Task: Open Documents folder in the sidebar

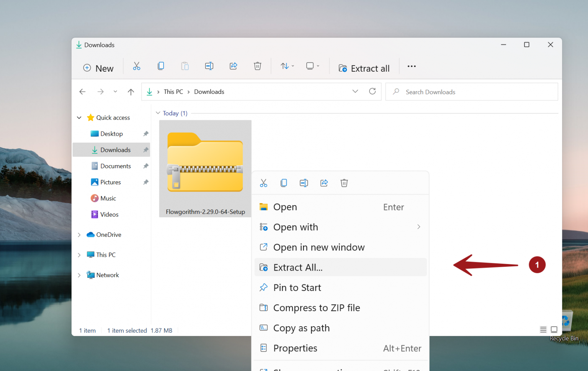Action: (115, 166)
